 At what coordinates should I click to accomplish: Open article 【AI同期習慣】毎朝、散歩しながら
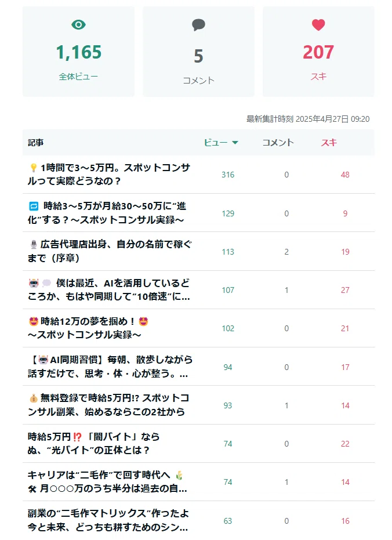pyautogui.click(x=110, y=367)
